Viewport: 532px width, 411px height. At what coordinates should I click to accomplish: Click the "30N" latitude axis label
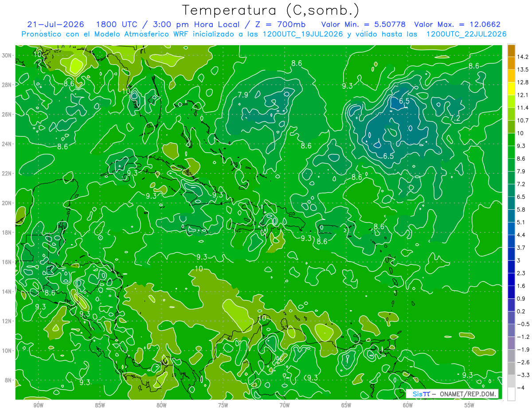click(7, 55)
